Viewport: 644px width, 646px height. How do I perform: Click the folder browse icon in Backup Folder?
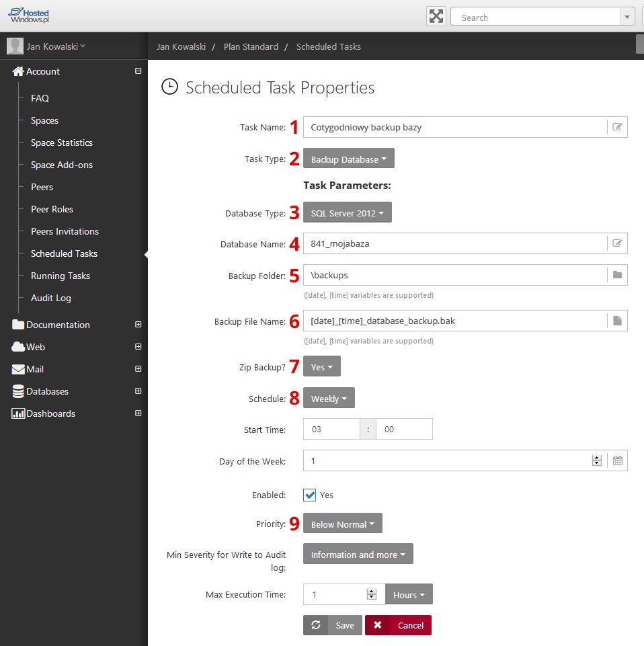tap(617, 275)
